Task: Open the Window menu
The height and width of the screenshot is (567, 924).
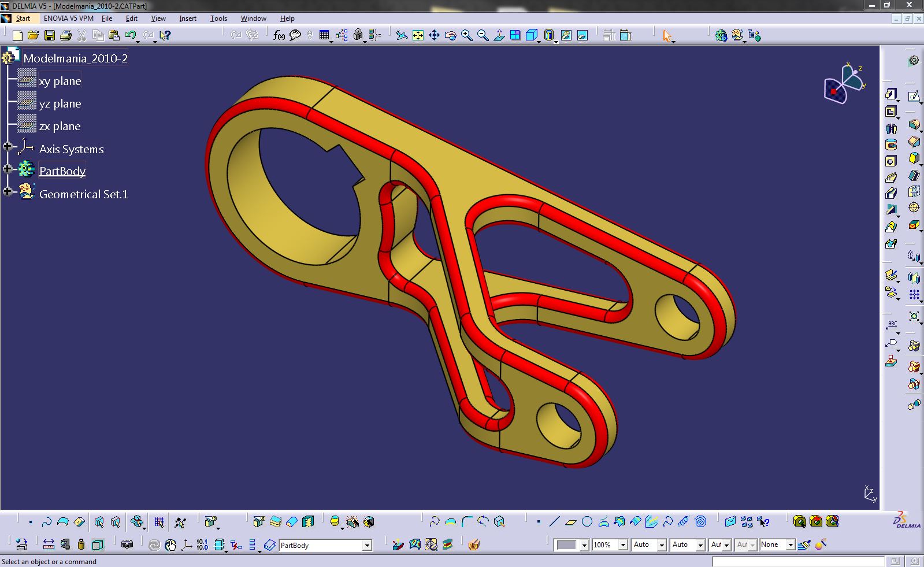Action: (253, 18)
